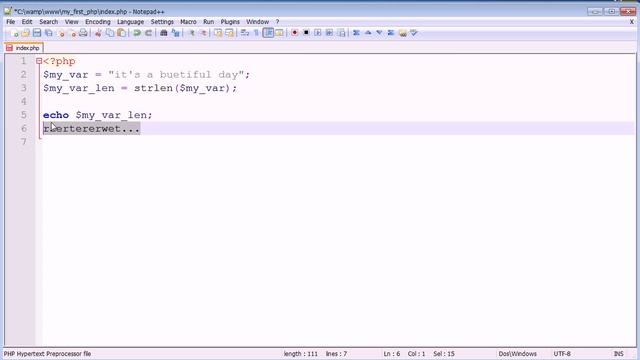Image resolution: width=640 pixels, height=360 pixels.
Task: Open the Macro menu
Action: (x=188, y=22)
